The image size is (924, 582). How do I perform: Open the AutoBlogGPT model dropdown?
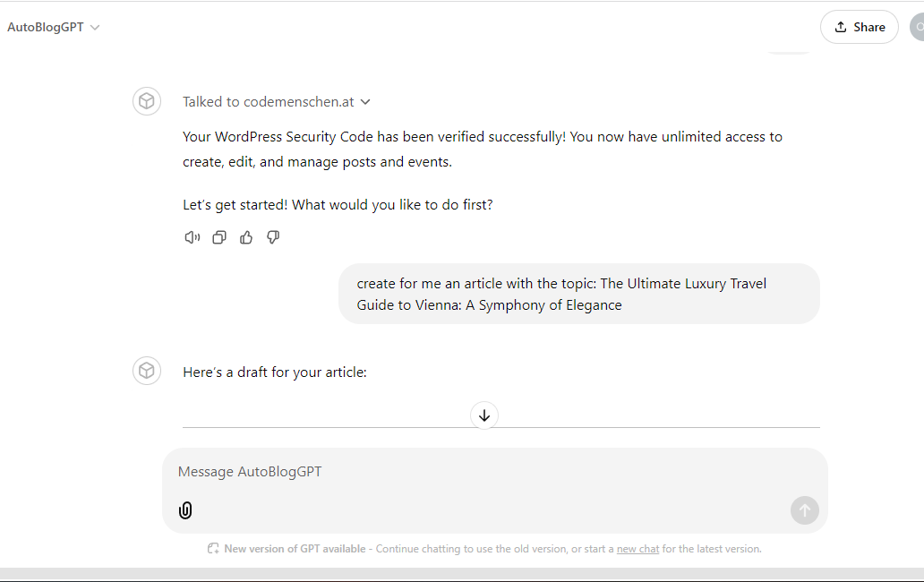point(54,27)
